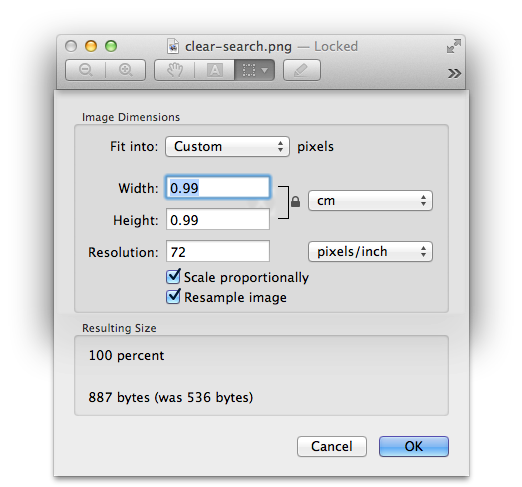Image resolution: width=522 pixels, height=487 pixels.
Task: Click the zoom out magnifier icon
Action: (x=86, y=70)
